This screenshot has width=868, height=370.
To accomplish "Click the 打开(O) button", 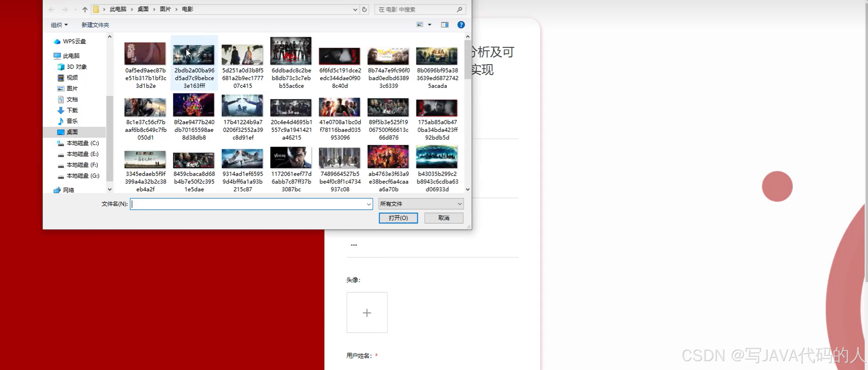I will pyautogui.click(x=398, y=218).
